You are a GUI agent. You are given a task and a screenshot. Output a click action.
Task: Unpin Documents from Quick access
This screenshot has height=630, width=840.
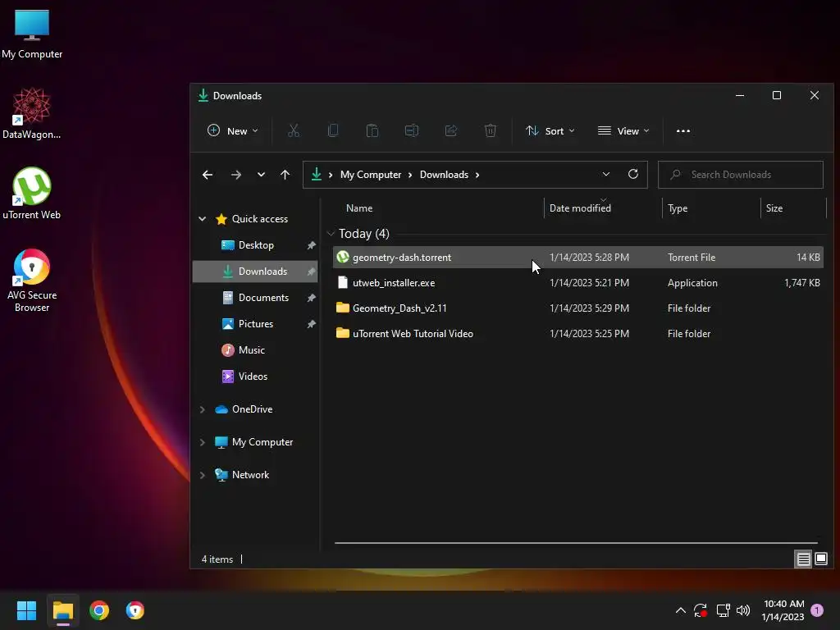311,298
